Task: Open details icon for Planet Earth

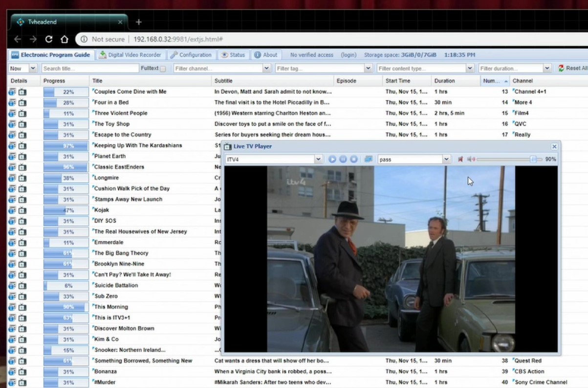Action: point(12,156)
